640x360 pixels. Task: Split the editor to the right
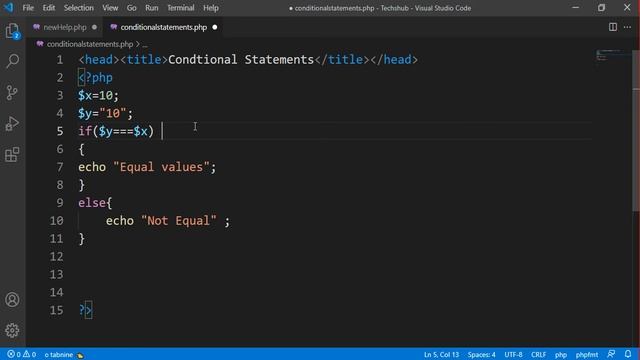[613, 27]
